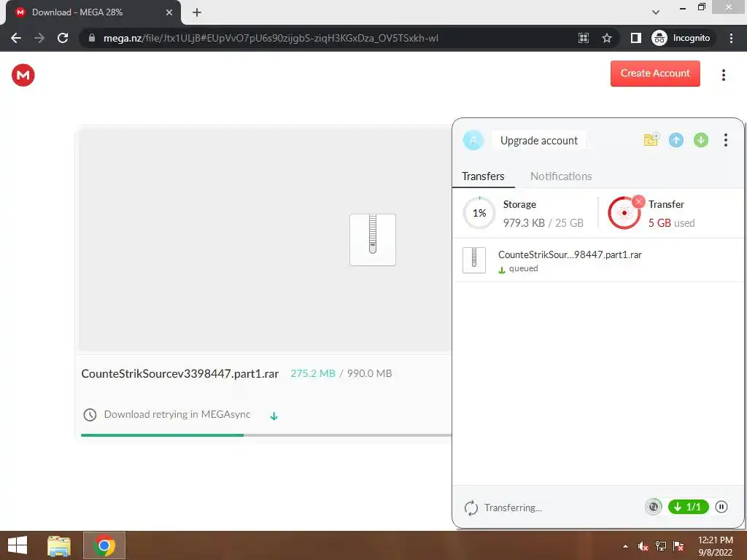747x560 pixels.
Task: Open MEGAsync panel options menu
Action: point(726,140)
